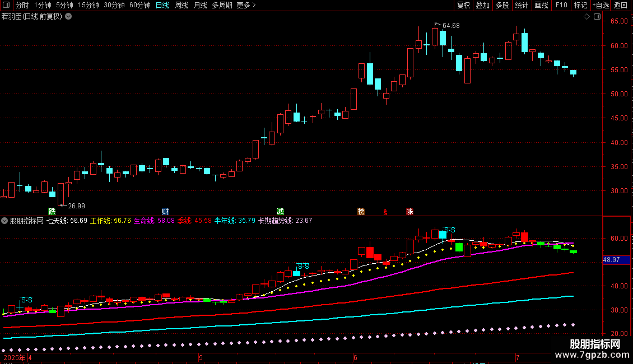Image resolution: width=633 pixels, height=364 pixels.
Task: Open 多周期 multi-period view
Action: tap(222, 5)
